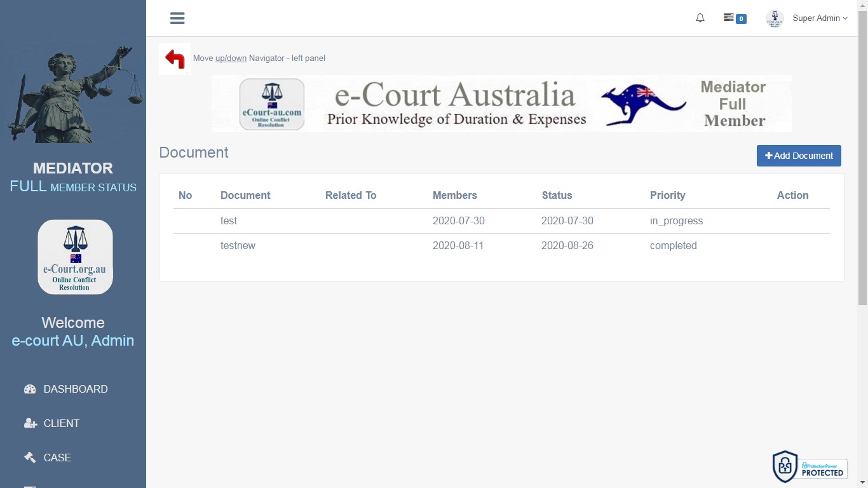Open the notification bell
Screen dimensions: 868x488
coord(700,18)
